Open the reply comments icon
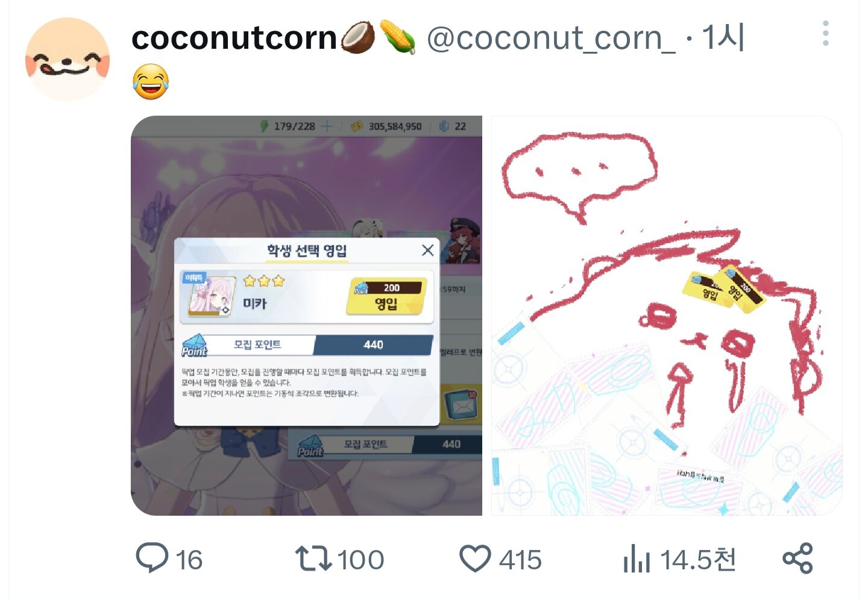The image size is (868, 600). click(152, 558)
